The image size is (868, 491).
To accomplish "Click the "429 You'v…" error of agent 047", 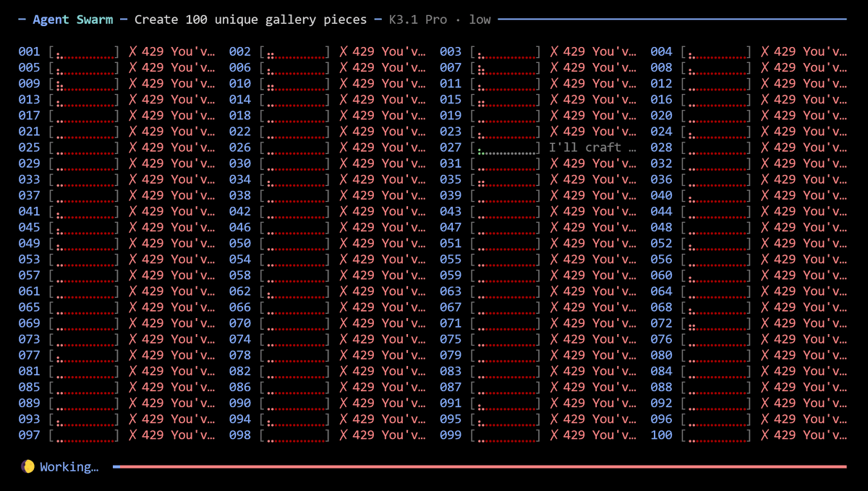I will pos(600,227).
